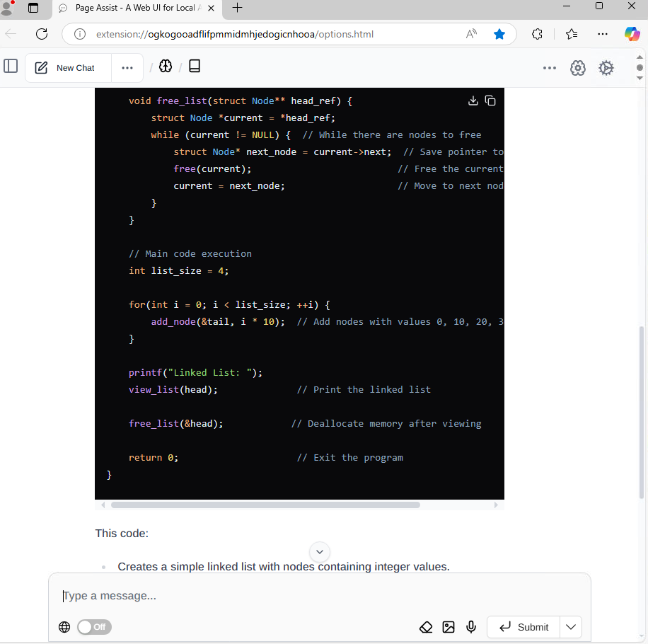Toggle the internet search switch Off
The height and width of the screenshot is (644, 648).
94,627
